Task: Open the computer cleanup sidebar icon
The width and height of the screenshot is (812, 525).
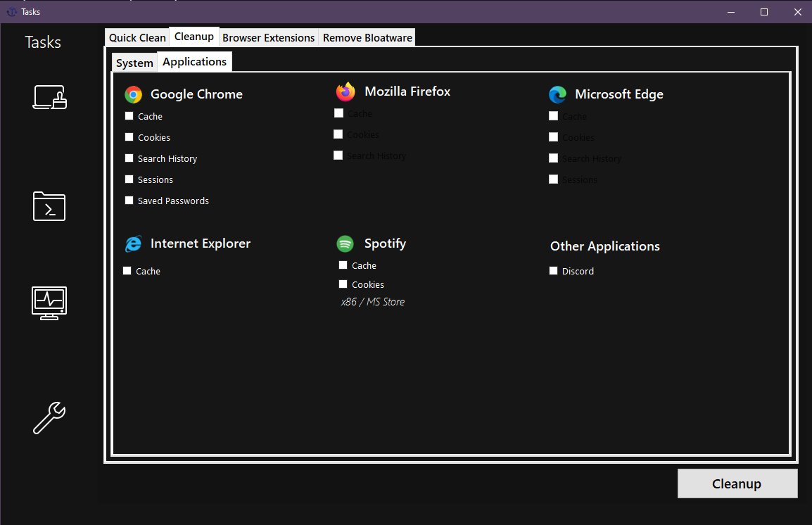Action: point(50,97)
